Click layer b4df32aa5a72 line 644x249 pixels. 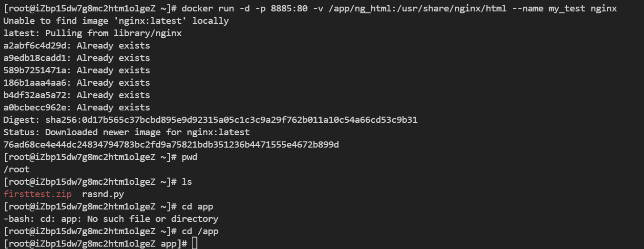tap(76, 95)
